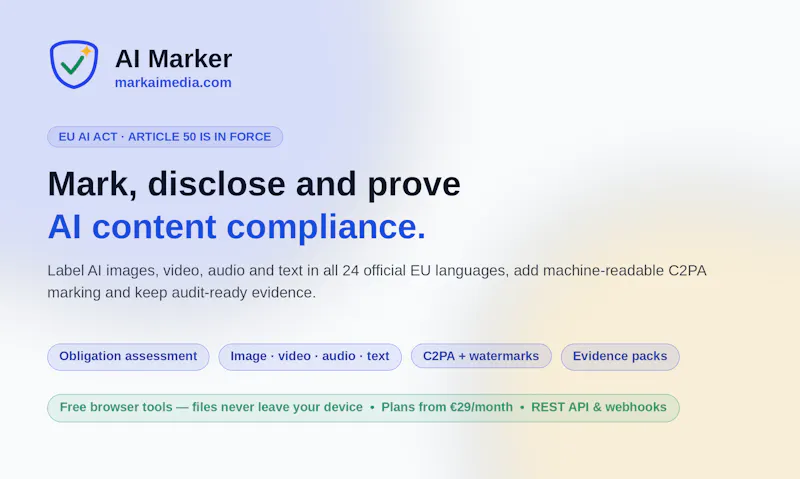
Task: Click the ARTICLE 50 IS IN FORCE text
Action: pos(199,137)
